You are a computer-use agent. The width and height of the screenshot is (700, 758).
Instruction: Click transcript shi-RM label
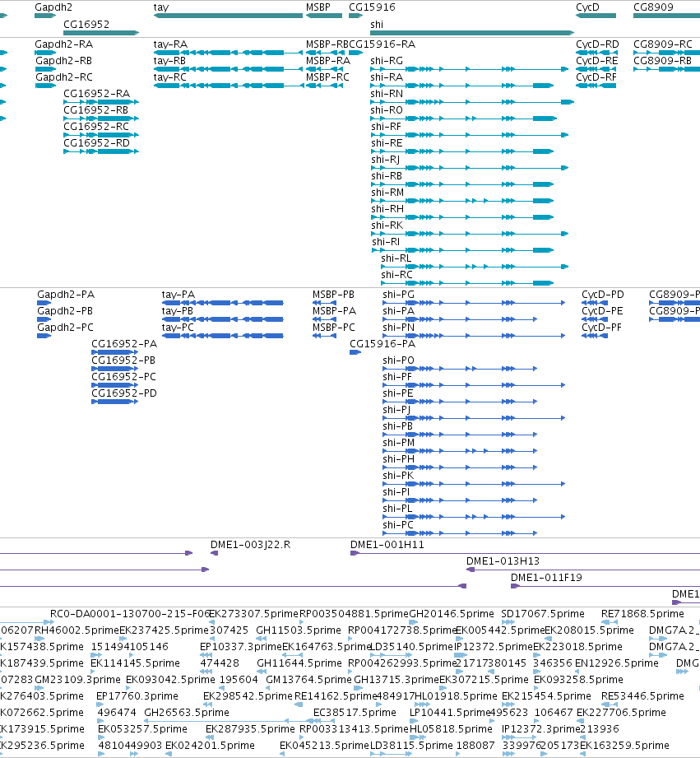click(x=387, y=192)
